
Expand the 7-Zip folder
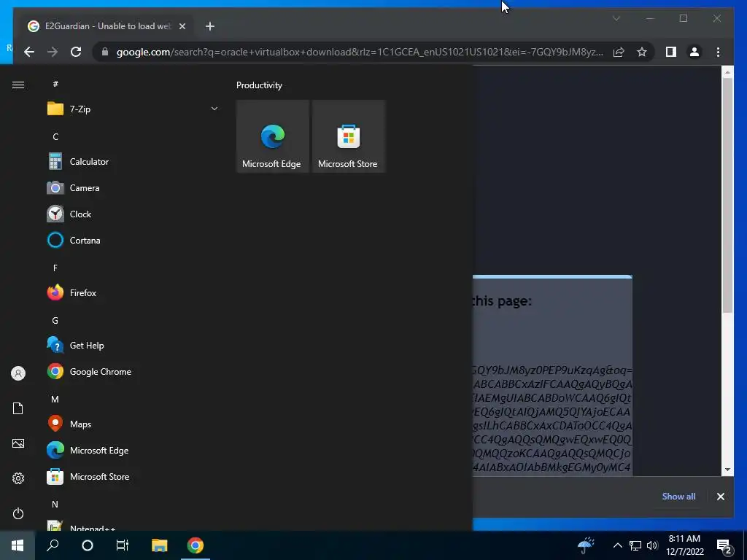click(214, 109)
